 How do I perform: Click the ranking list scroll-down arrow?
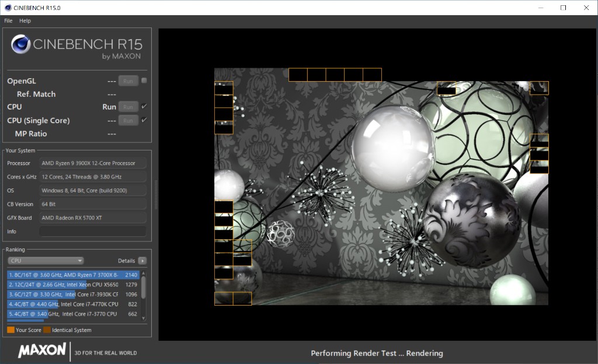tap(144, 318)
